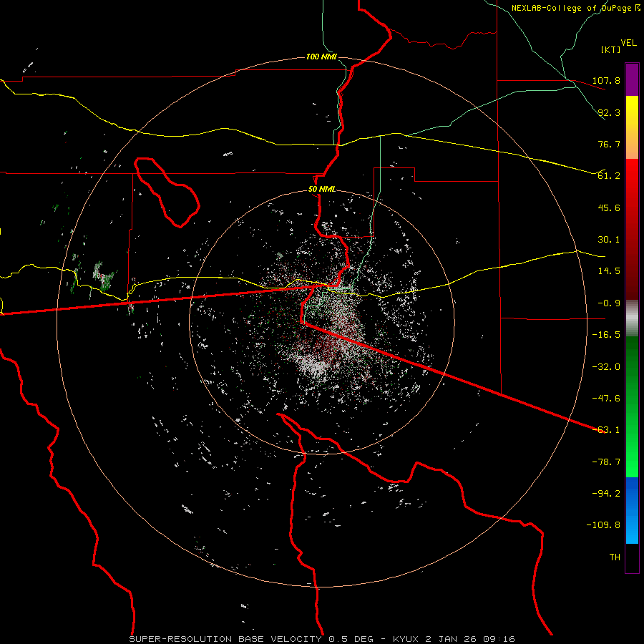Select the -0.9 velocity legend value

tap(609, 303)
